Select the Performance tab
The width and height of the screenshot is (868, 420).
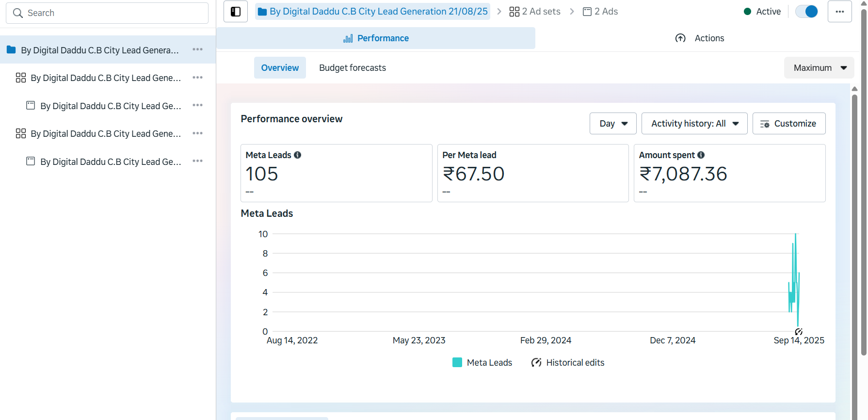[x=376, y=38]
